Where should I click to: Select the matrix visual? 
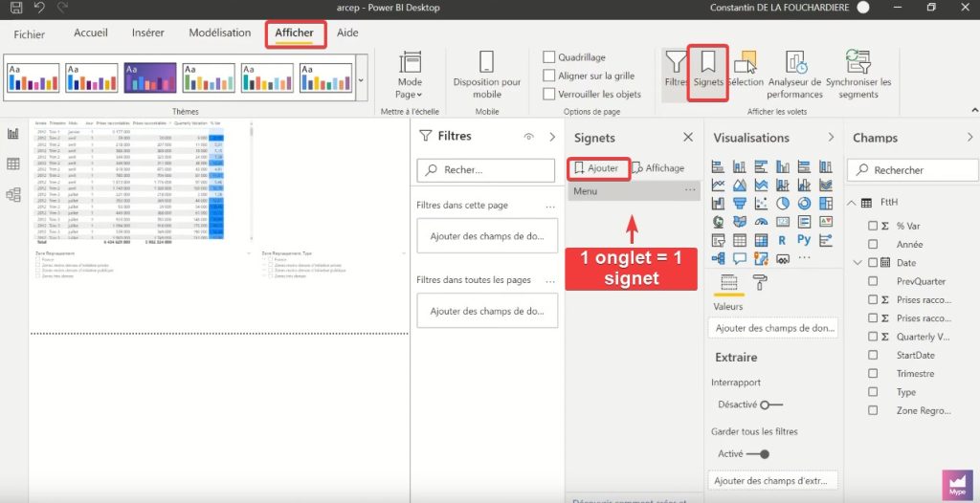pyautogui.click(x=761, y=240)
